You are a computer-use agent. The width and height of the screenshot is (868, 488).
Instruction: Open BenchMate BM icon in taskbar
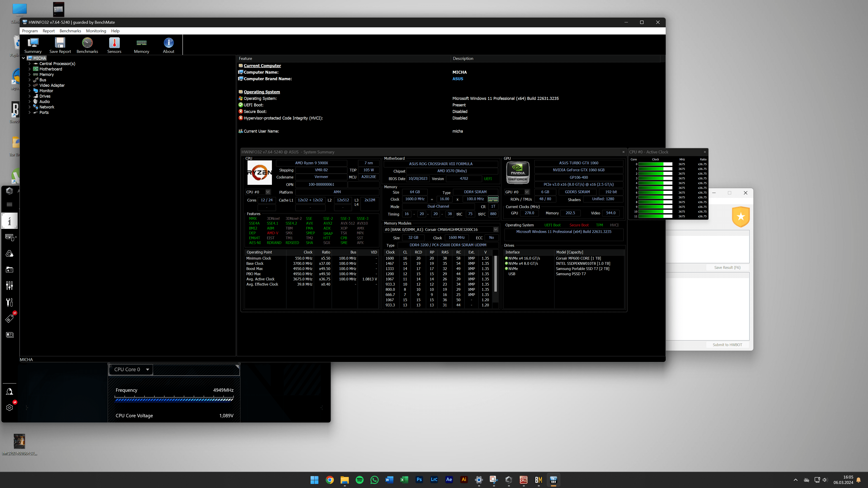[x=538, y=480]
